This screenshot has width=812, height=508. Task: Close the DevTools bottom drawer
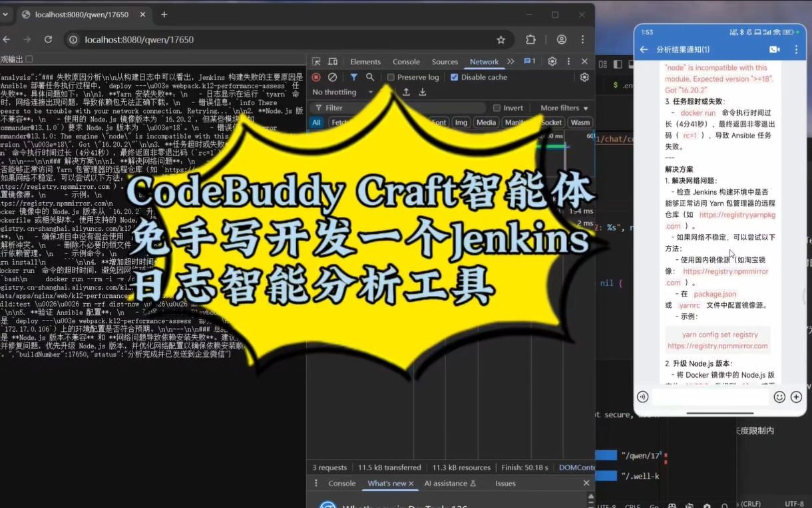[x=586, y=483]
